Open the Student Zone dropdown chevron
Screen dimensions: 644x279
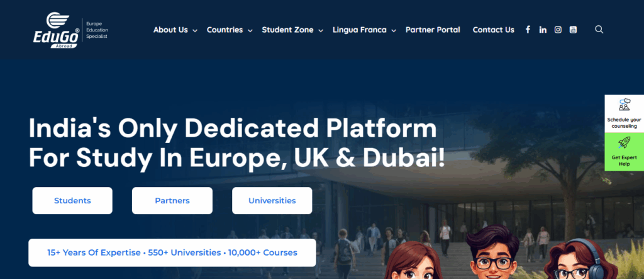320,30
